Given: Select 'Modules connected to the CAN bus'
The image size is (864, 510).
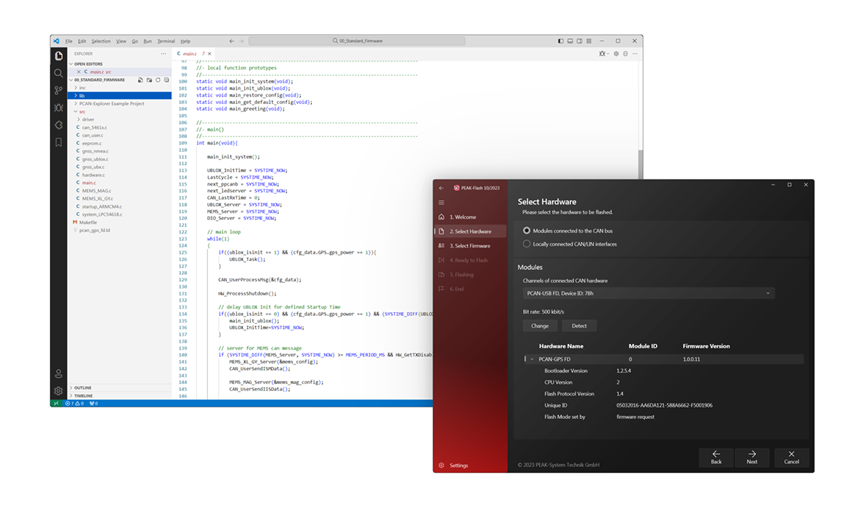Looking at the screenshot, I should (x=527, y=231).
